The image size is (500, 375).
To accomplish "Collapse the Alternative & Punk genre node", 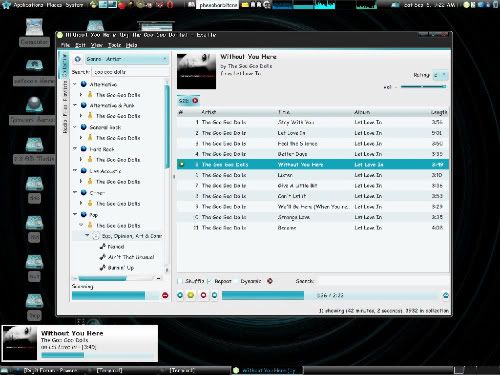I will (75, 105).
